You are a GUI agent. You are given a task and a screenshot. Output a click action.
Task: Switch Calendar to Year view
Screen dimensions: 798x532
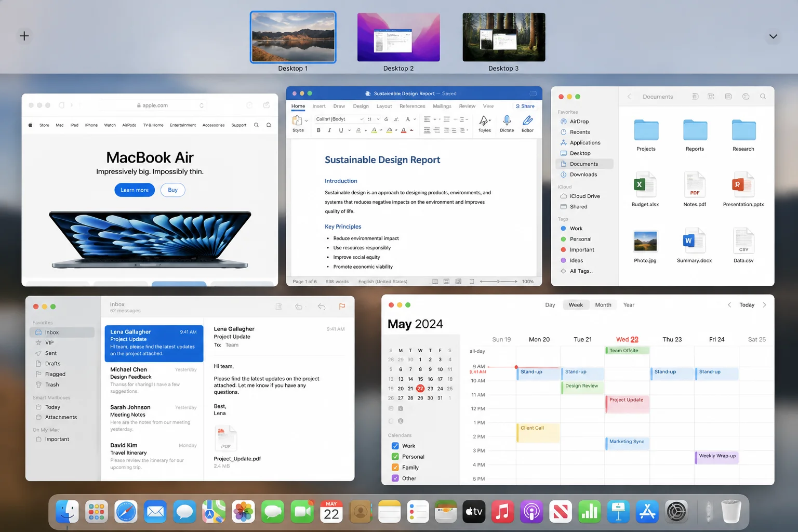click(629, 305)
